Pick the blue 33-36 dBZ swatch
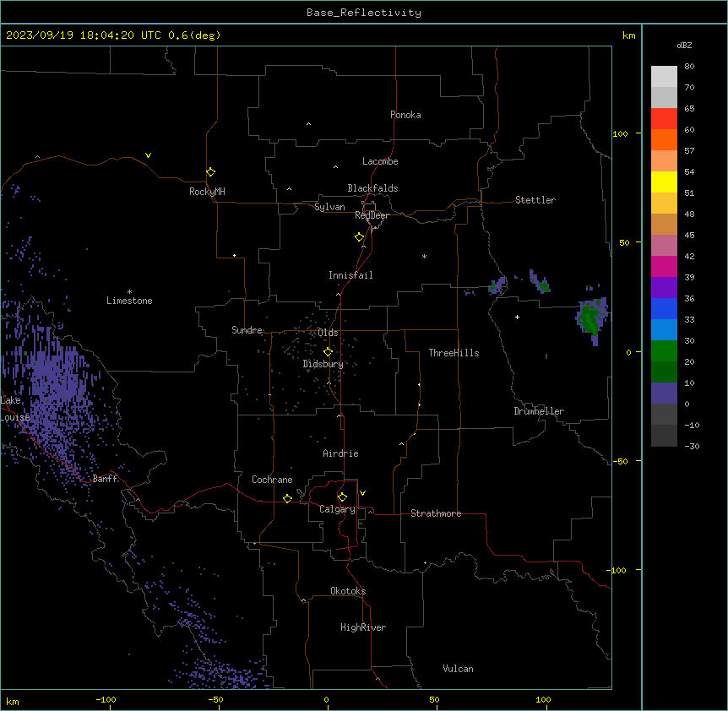Image resolution: width=728 pixels, height=711 pixels. pyautogui.click(x=664, y=308)
